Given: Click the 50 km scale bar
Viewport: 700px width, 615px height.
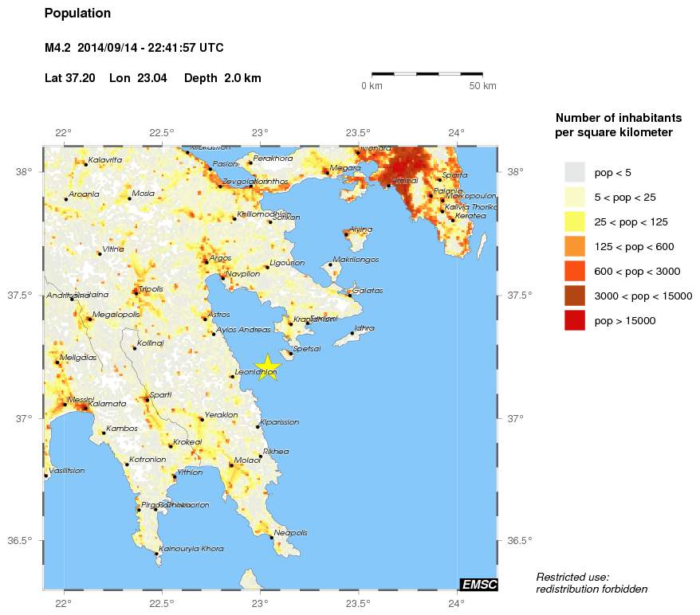Looking at the screenshot, I should (427, 74).
